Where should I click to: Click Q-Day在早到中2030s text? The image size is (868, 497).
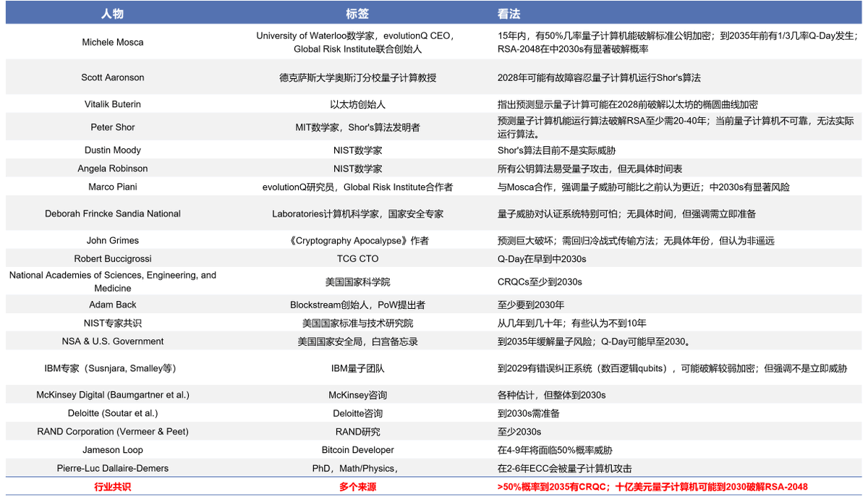pos(542,258)
